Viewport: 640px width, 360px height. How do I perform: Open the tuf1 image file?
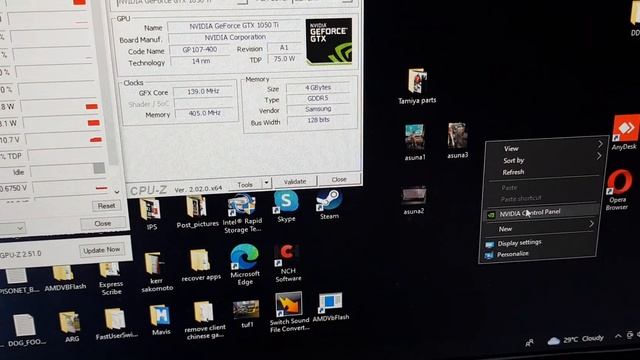click(x=246, y=310)
